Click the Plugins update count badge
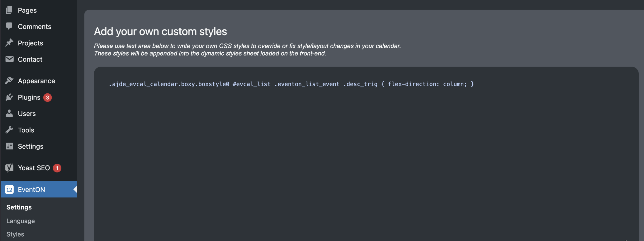This screenshot has height=241, width=644. point(48,97)
